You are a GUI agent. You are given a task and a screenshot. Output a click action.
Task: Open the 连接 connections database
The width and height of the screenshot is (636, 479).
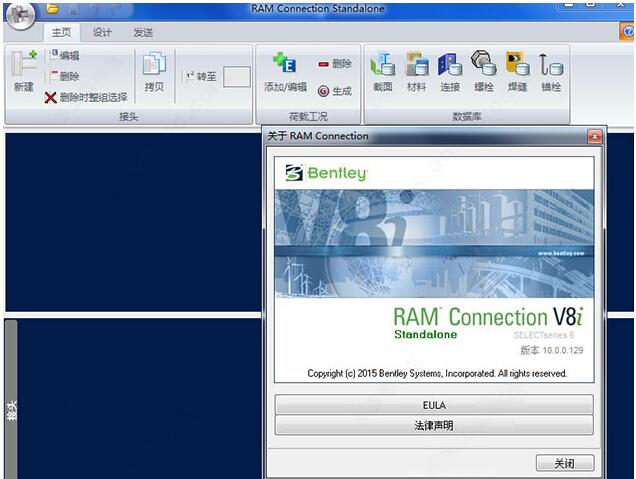450,71
